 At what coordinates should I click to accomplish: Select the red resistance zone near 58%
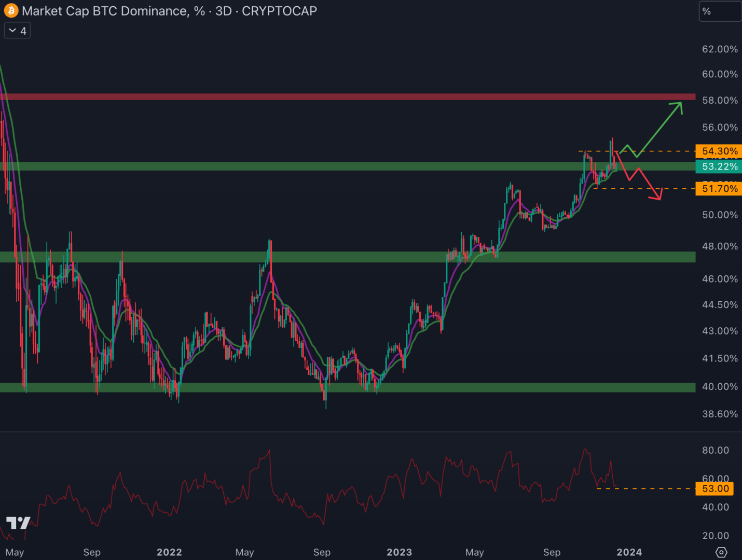coord(348,97)
